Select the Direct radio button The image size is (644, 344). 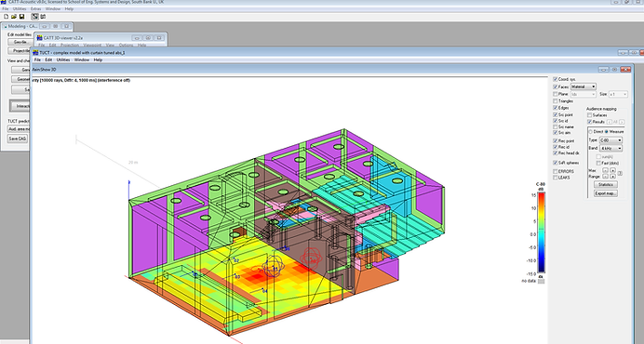tap(591, 132)
